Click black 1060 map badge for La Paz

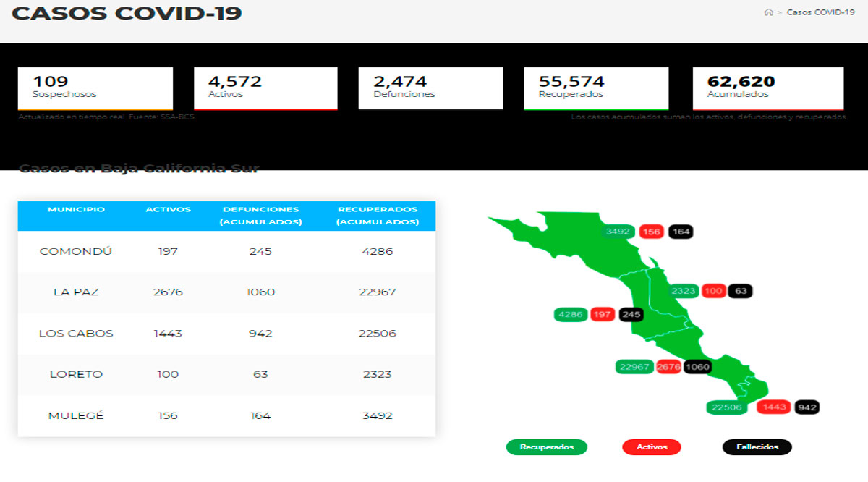(x=697, y=367)
